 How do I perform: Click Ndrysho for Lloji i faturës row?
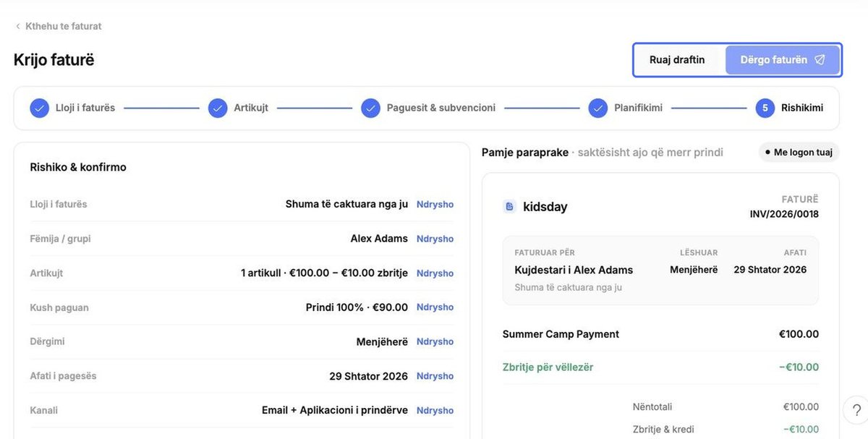[435, 204]
